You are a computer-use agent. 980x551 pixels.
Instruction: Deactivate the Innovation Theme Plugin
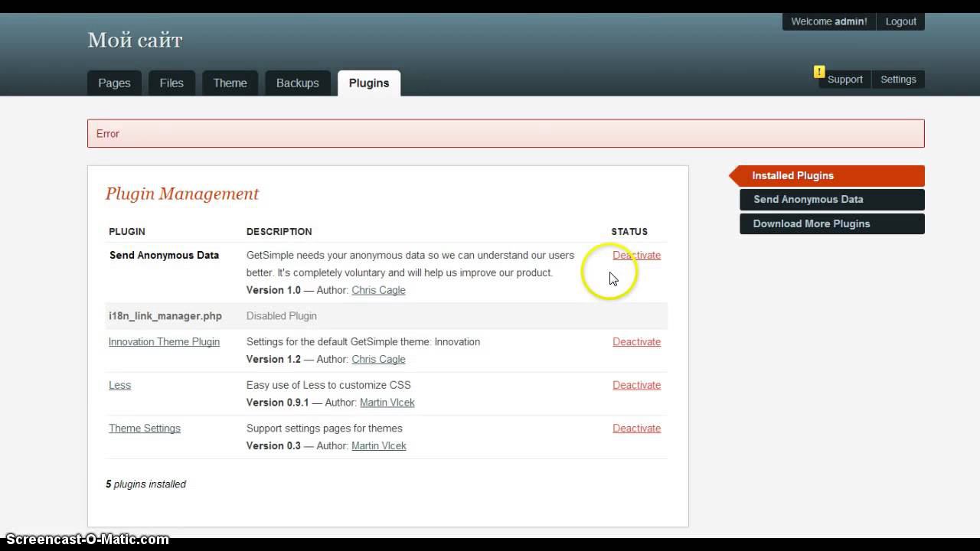tap(636, 342)
